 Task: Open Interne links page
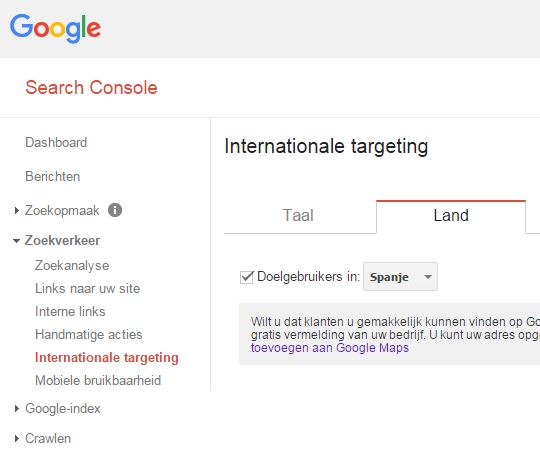coord(70,311)
